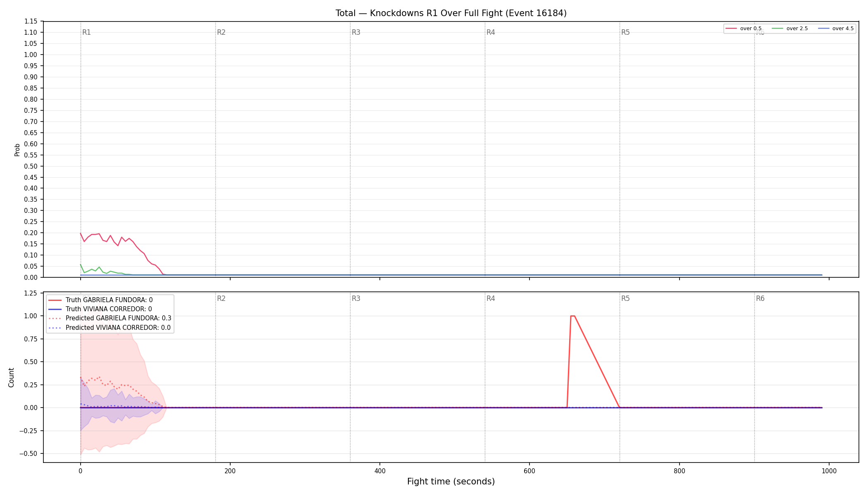The height and width of the screenshot is (496, 868).
Task: Click the chart title mentioning Event 16184
Action: [451, 13]
